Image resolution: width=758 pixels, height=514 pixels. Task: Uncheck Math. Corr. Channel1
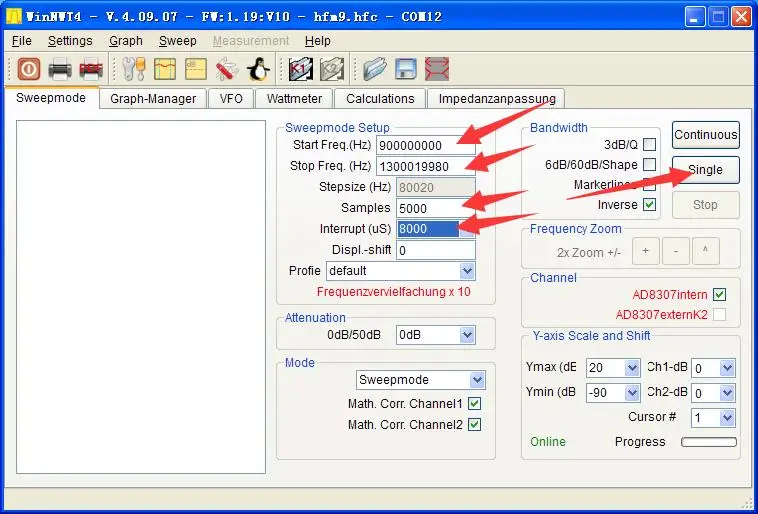475,403
